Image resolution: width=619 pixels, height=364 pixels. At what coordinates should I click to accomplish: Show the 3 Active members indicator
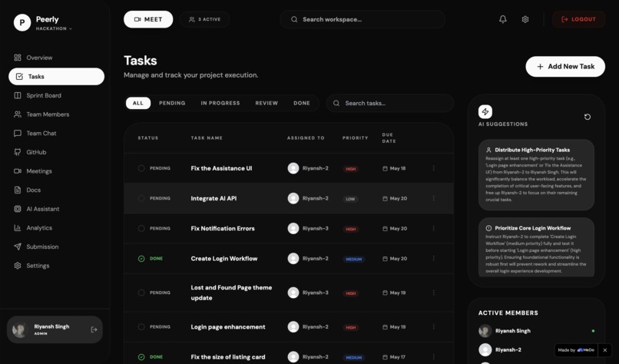click(x=204, y=19)
